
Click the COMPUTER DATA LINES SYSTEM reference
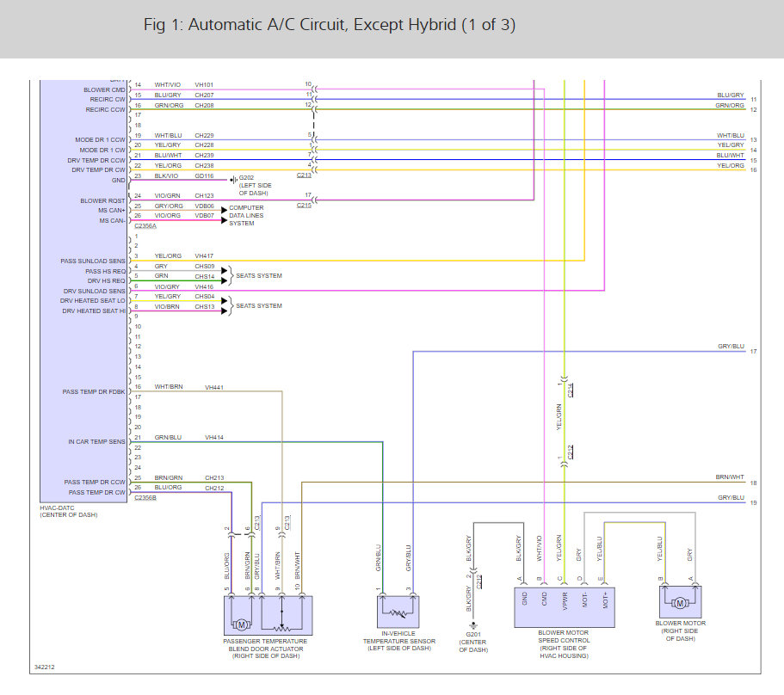(x=246, y=215)
